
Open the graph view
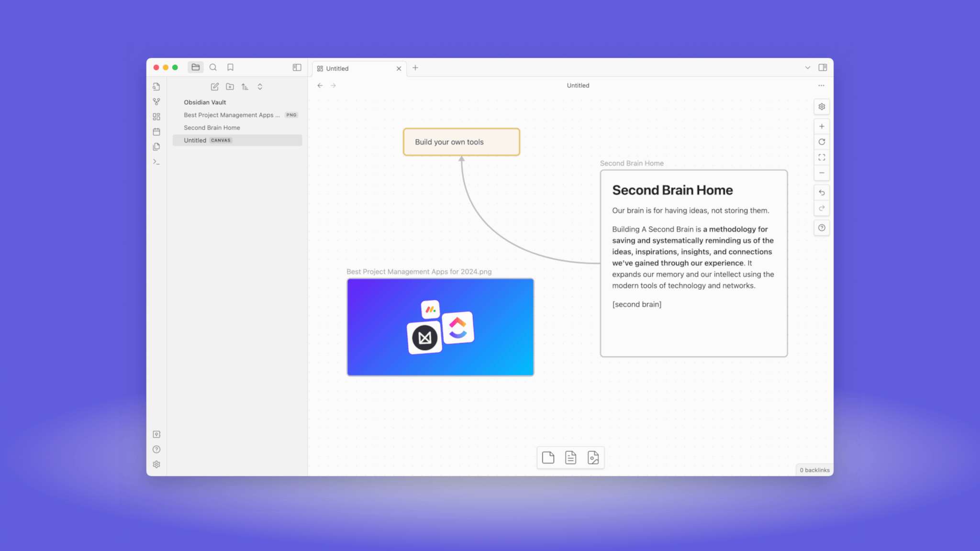pos(156,101)
